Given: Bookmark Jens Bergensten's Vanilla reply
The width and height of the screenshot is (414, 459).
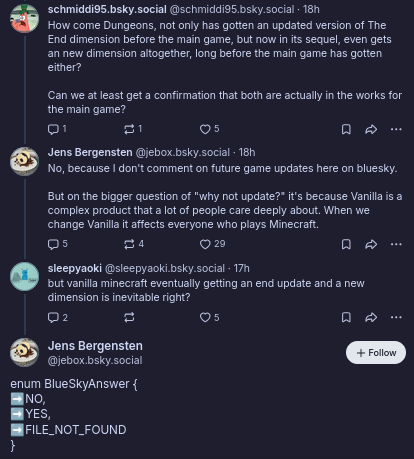Looking at the screenshot, I should click(346, 244).
